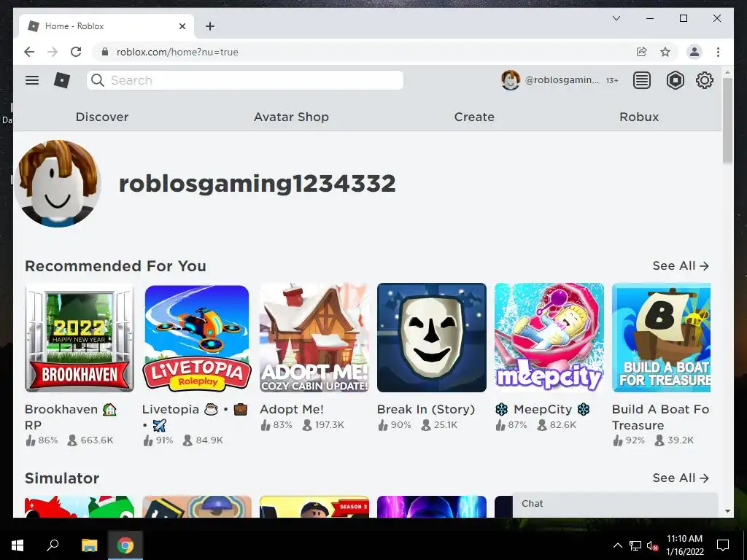Open the network tray icon
Viewport: 747px width, 560px height.
pyautogui.click(x=635, y=545)
